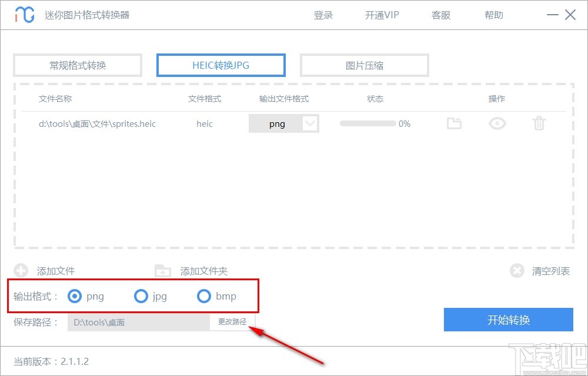Switch to the 常规格式转换 tab
The width and height of the screenshot is (588, 376).
77,65
